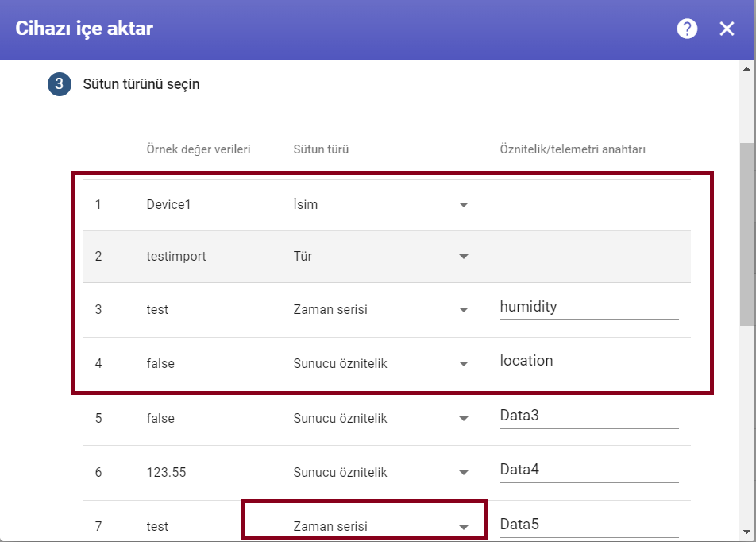756x542 pixels.
Task: Edit the location key field
Action: (x=589, y=361)
